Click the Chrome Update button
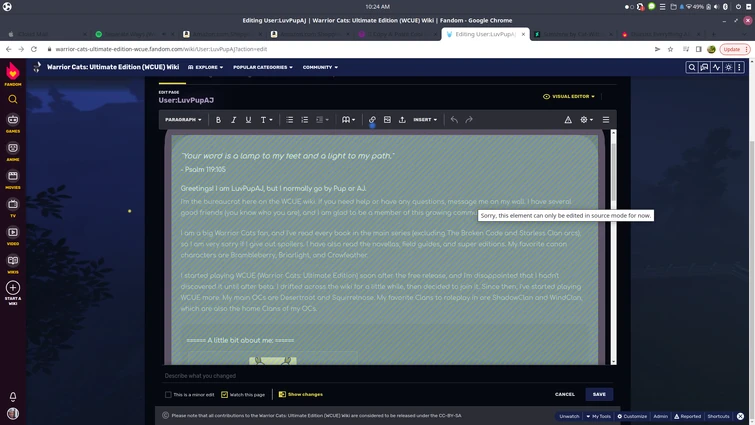The image size is (755, 425). (x=735, y=49)
